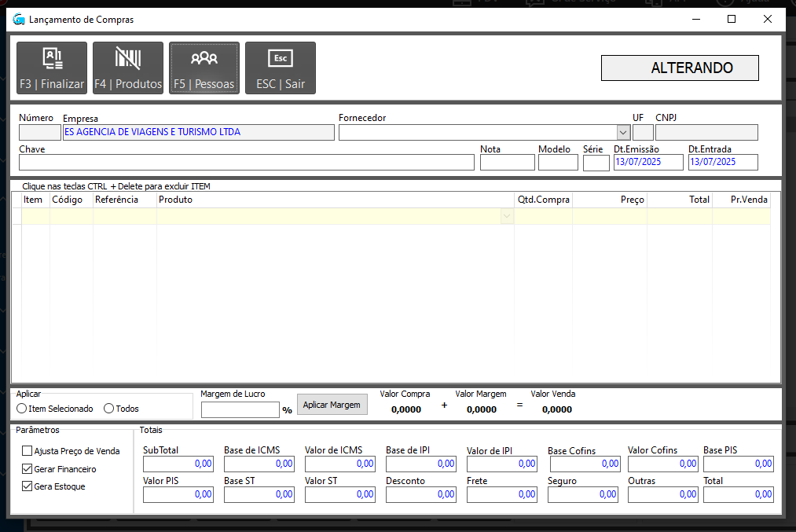
Task: Open the F5 Pessoas people icon
Action: pyautogui.click(x=204, y=68)
